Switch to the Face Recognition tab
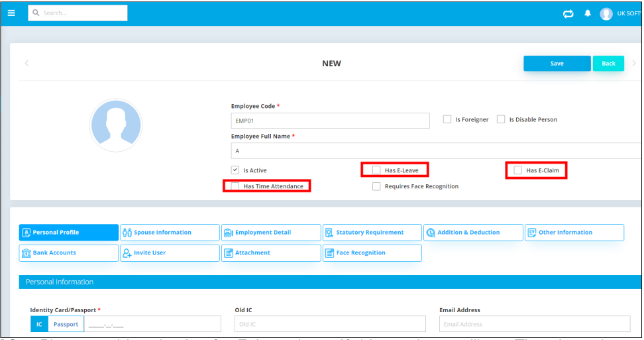644x340 pixels. (x=372, y=253)
